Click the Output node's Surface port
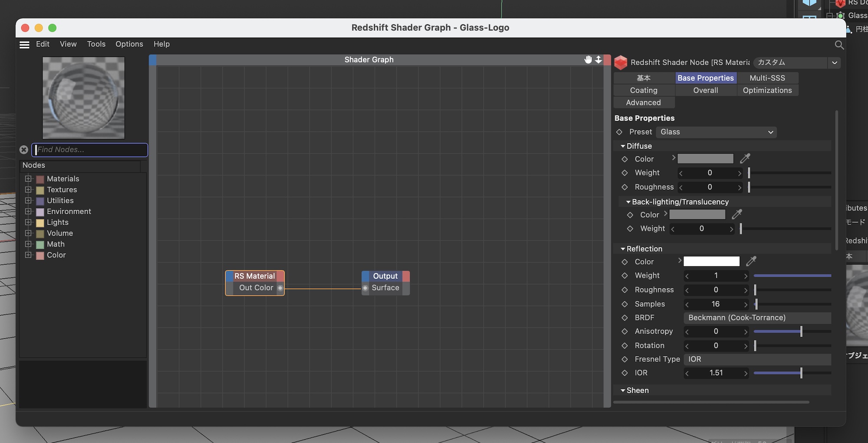Image resolution: width=868 pixels, height=443 pixels. tap(365, 288)
